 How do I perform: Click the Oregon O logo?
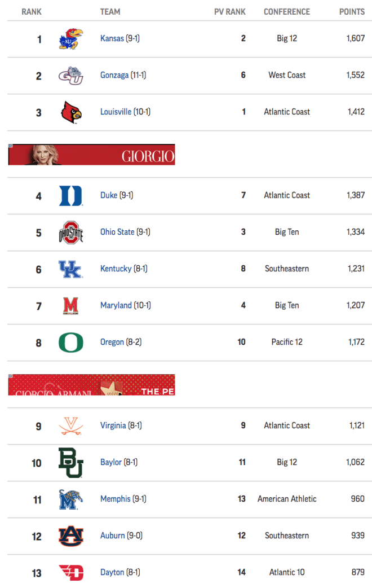point(71,343)
